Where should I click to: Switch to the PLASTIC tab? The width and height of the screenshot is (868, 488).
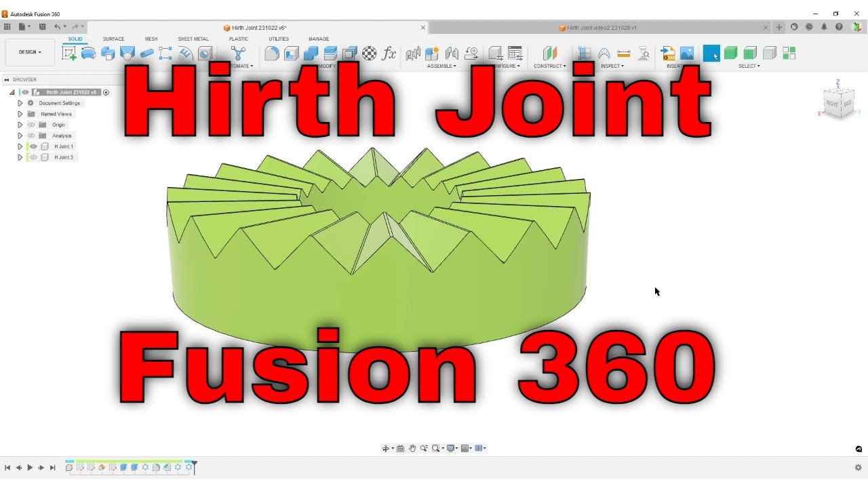coord(239,39)
